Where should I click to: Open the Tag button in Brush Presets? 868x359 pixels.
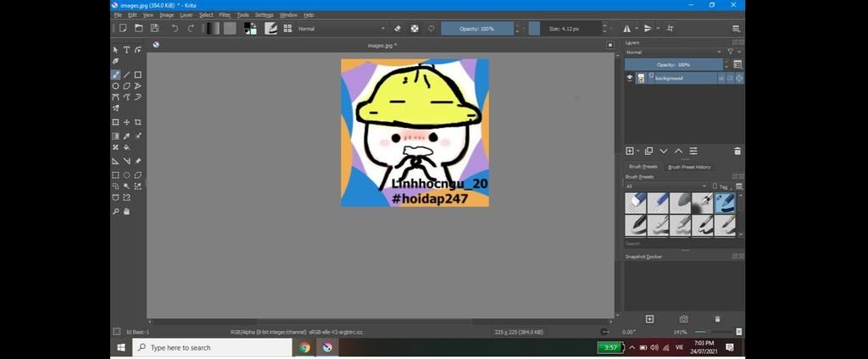coord(722,186)
